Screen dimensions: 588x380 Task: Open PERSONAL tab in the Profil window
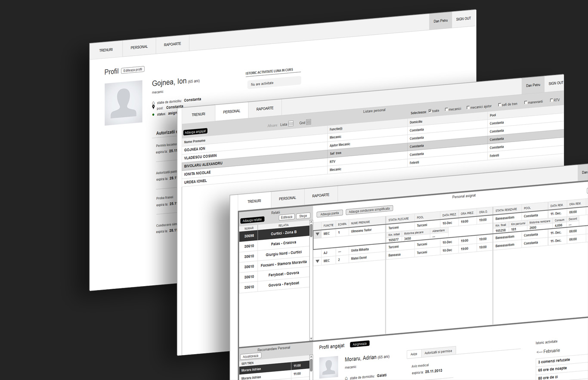139,47
